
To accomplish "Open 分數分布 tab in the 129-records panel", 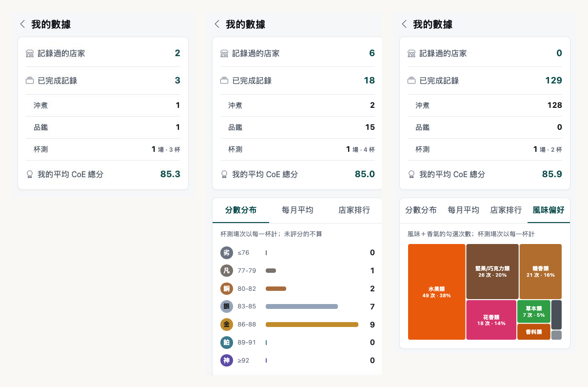I will [421, 210].
